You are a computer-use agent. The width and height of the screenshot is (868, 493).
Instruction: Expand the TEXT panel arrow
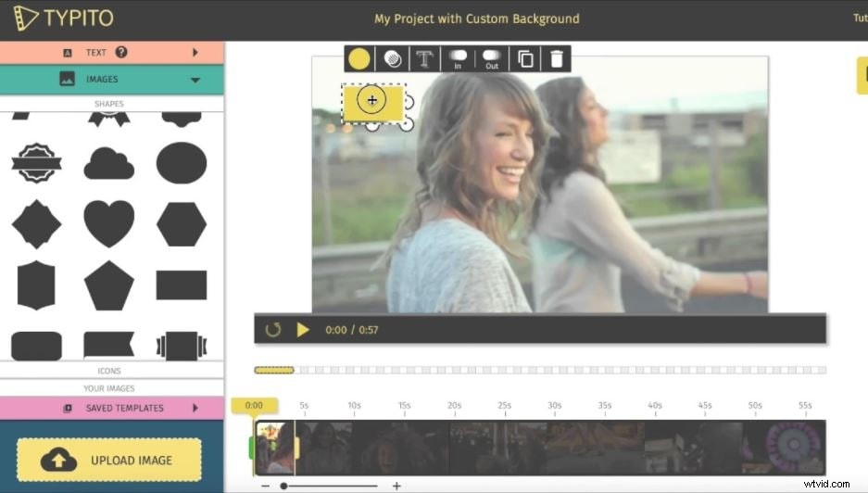pos(195,53)
